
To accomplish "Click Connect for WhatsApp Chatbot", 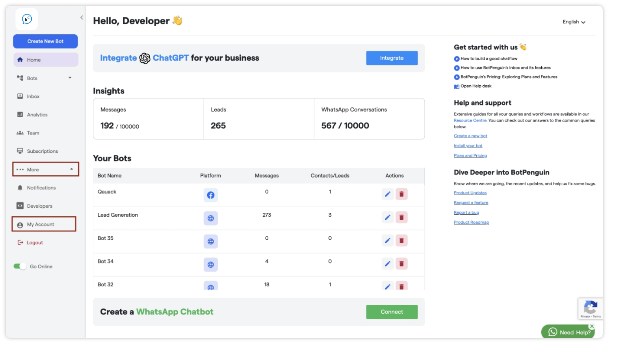I will tap(392, 312).
